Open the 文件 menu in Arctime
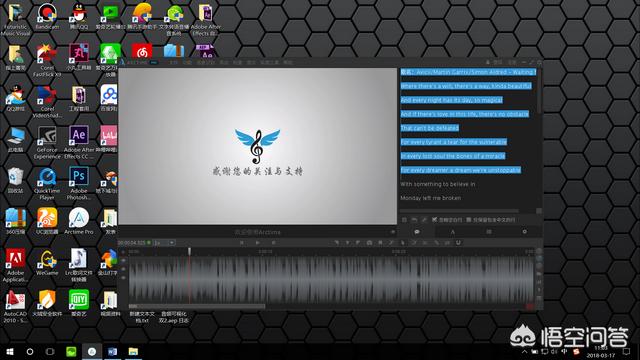The width and height of the screenshot is (640, 360). click(x=173, y=62)
